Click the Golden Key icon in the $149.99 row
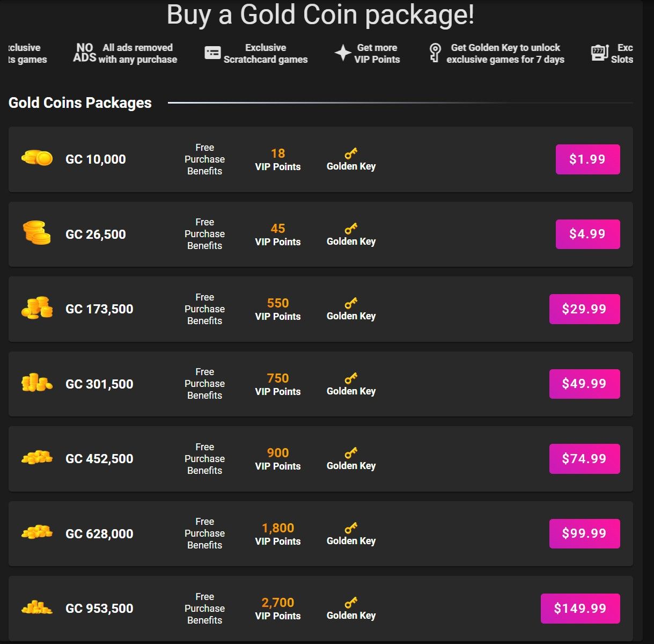This screenshot has width=654, height=644. click(x=351, y=603)
